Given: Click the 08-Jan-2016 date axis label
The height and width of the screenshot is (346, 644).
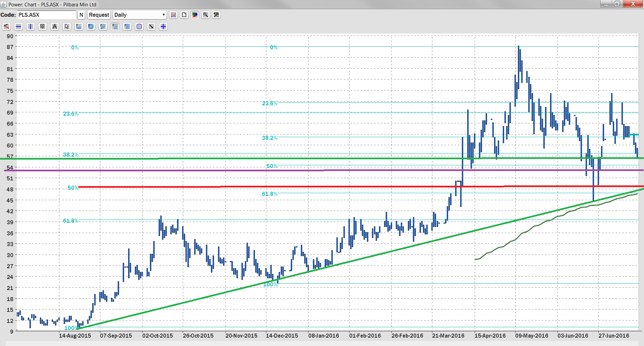Looking at the screenshot, I should tap(324, 336).
